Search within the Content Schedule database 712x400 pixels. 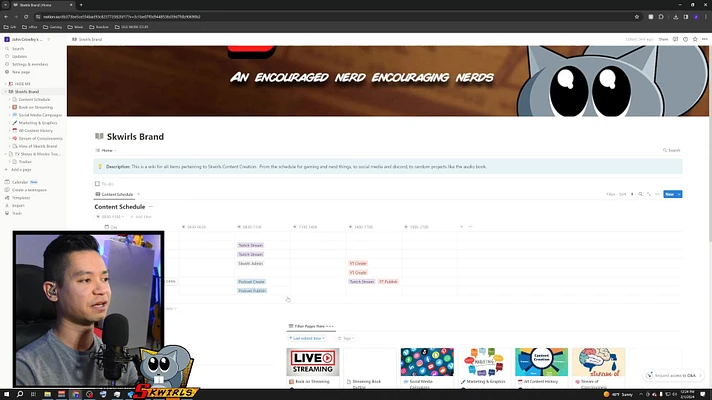point(640,194)
